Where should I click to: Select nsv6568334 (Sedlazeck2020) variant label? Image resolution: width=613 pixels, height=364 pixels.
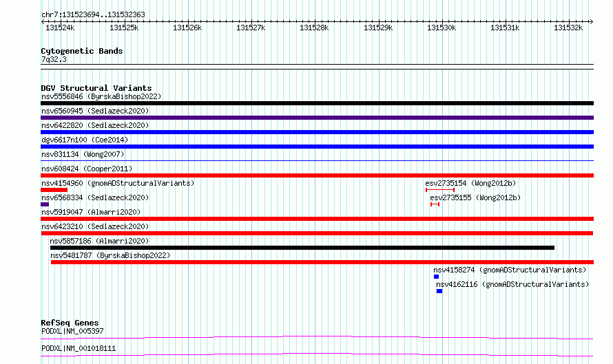pyautogui.click(x=95, y=197)
